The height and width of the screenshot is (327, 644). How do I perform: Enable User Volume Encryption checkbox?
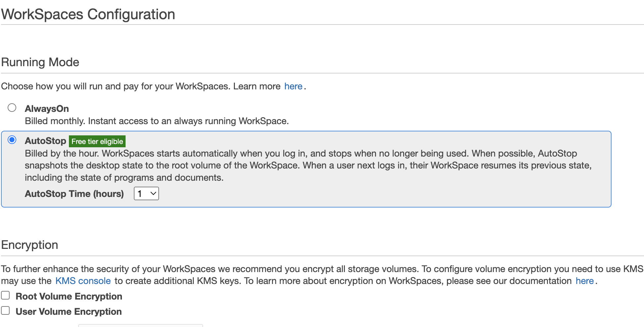(5, 310)
